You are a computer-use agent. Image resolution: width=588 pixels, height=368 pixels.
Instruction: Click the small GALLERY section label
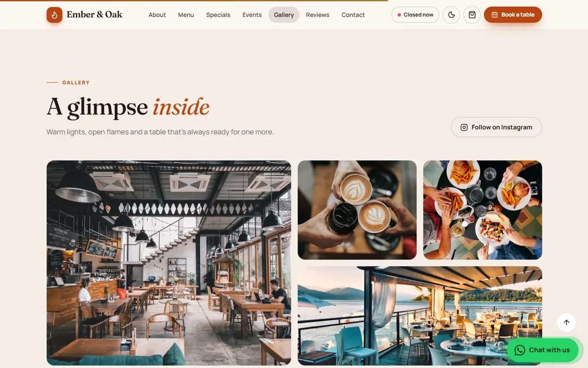[76, 83]
